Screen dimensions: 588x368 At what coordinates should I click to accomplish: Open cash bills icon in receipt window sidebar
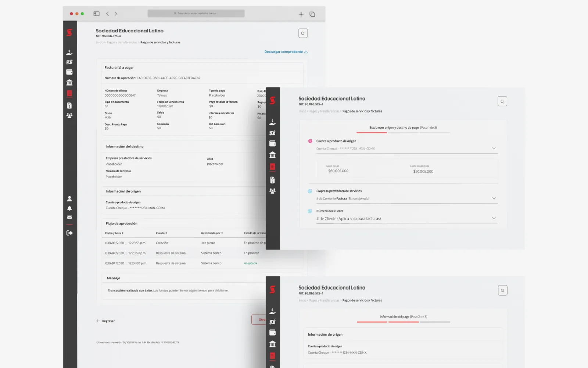69,62
